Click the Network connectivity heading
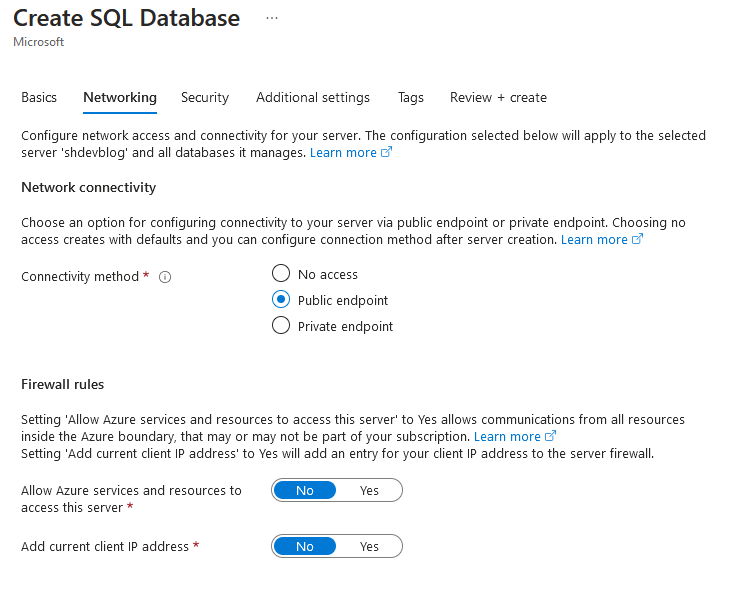This screenshot has width=731, height=589. (x=89, y=187)
